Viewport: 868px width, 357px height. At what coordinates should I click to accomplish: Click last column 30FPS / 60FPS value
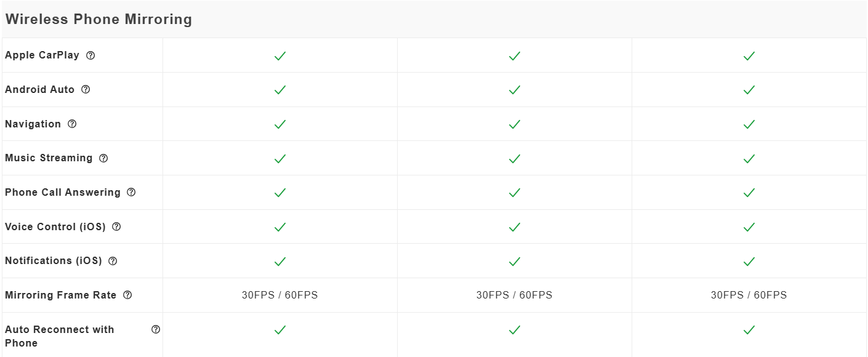coord(749,295)
